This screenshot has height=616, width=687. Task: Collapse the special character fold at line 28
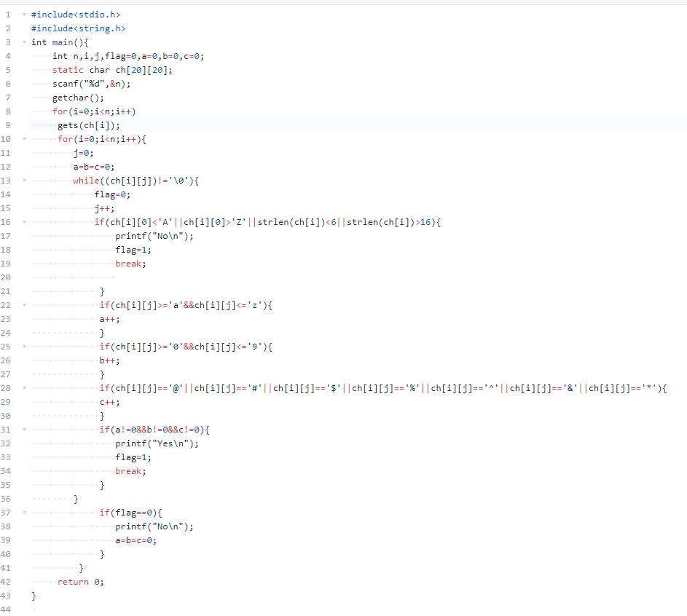pyautogui.click(x=25, y=388)
